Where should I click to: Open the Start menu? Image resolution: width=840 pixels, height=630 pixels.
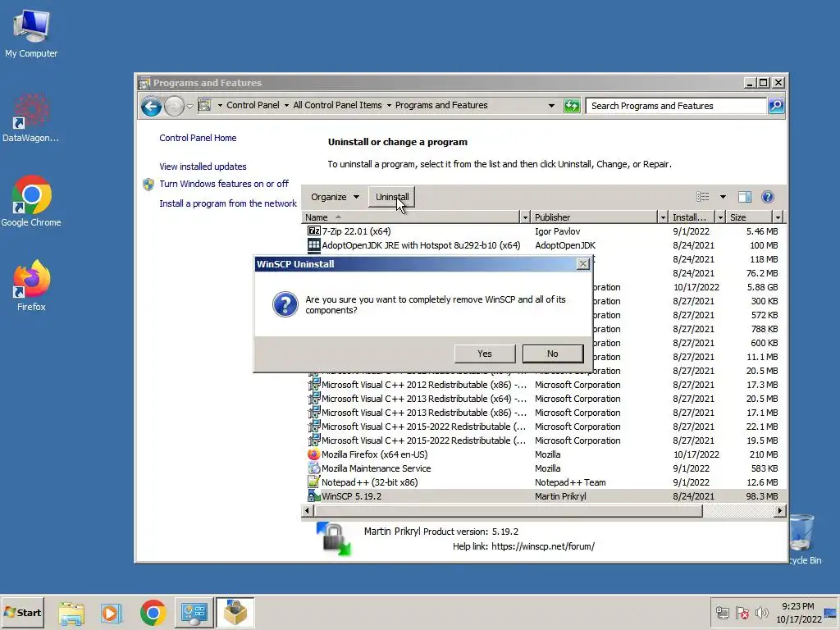click(22, 612)
